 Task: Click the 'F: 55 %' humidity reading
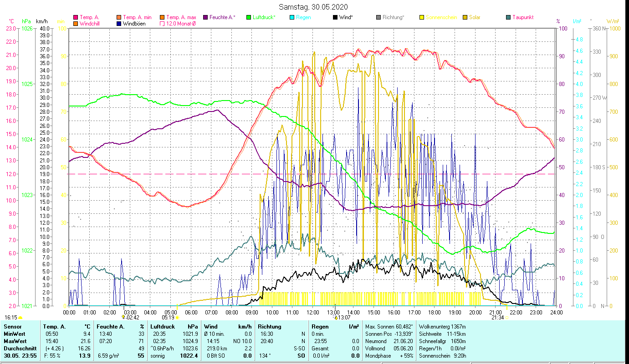[x=52, y=355]
